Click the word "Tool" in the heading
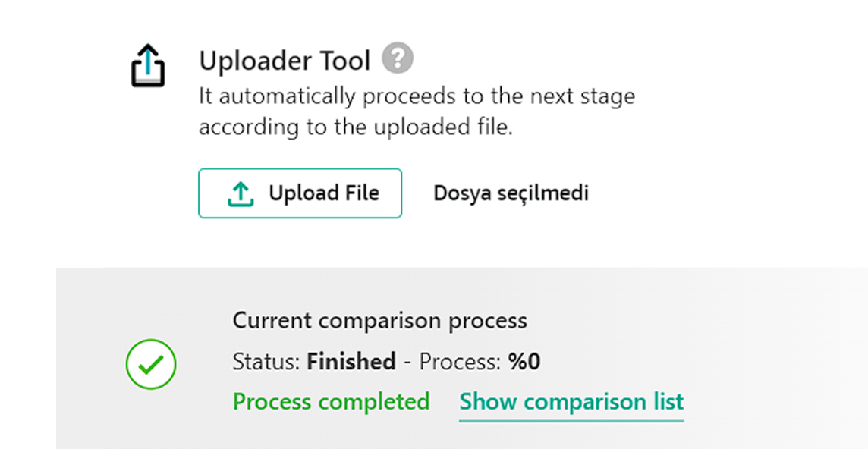Viewport: 868px width, 449px height. [343, 61]
